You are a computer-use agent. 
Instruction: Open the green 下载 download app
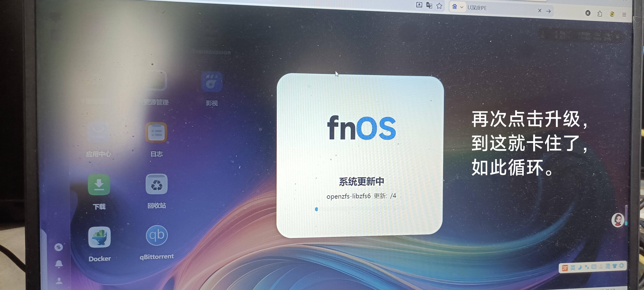click(x=99, y=185)
